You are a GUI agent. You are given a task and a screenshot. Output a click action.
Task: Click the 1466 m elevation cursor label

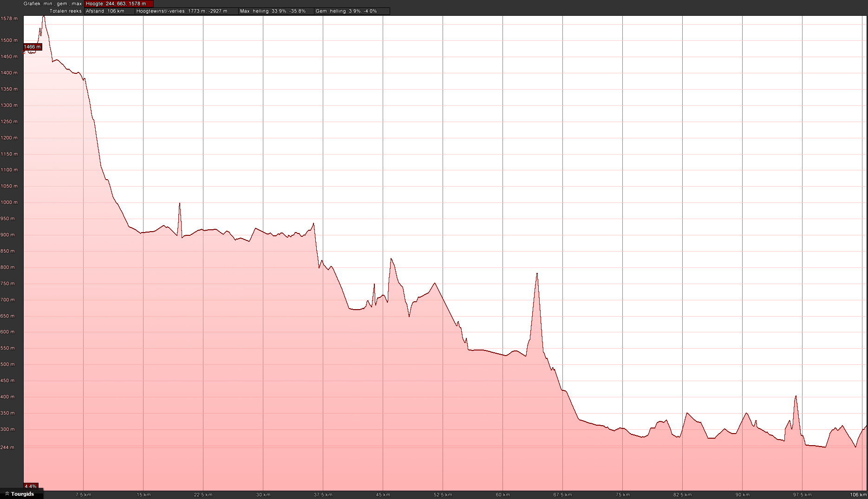tap(33, 47)
